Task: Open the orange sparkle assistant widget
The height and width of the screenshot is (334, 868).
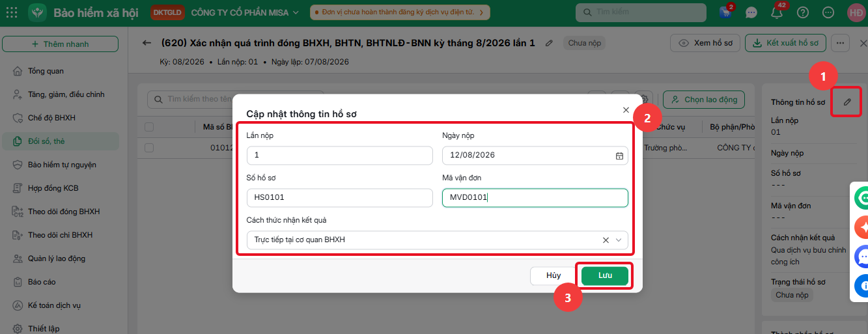Action: coord(863,227)
